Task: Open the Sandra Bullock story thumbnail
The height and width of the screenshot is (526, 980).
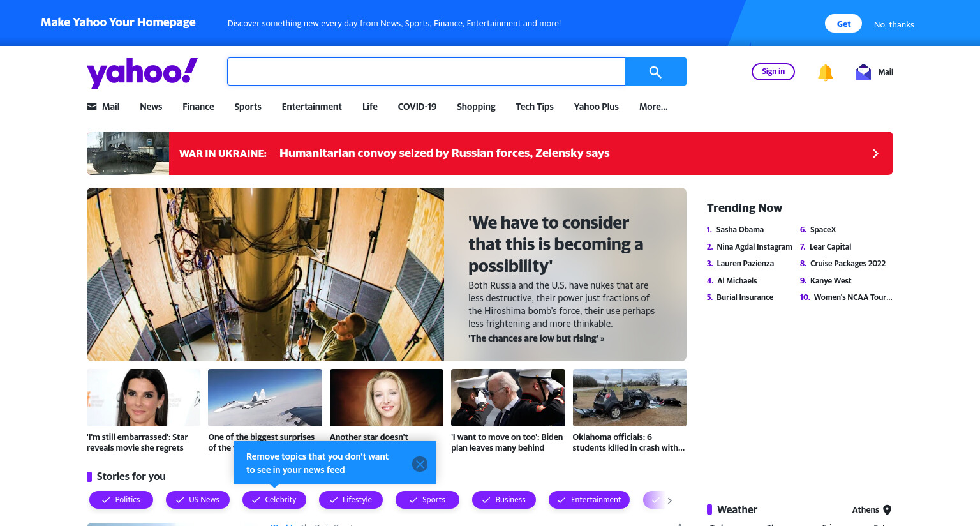Action: [x=144, y=398]
